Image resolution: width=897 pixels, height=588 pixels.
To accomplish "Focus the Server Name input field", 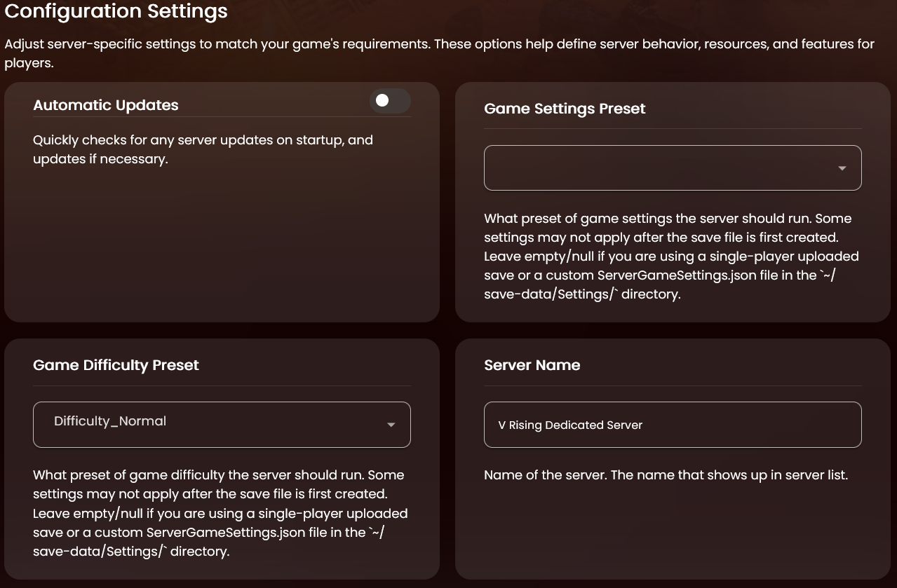I will pyautogui.click(x=736, y=425).
